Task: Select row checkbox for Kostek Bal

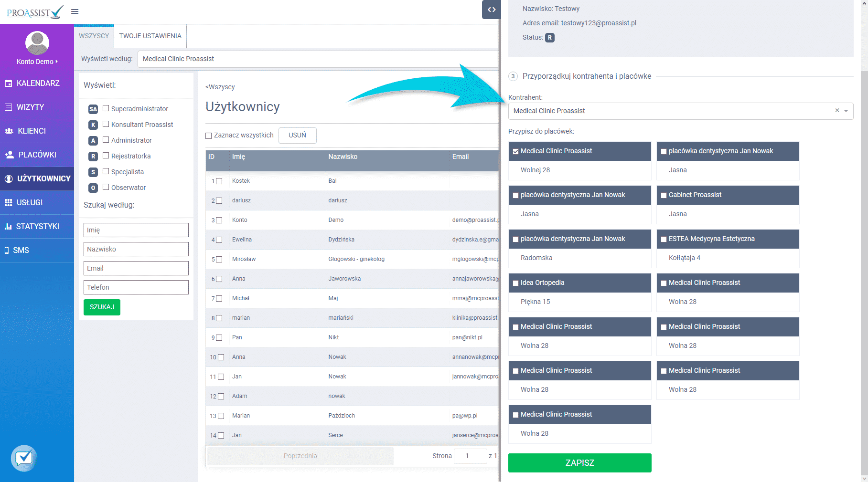Action: 219,181
